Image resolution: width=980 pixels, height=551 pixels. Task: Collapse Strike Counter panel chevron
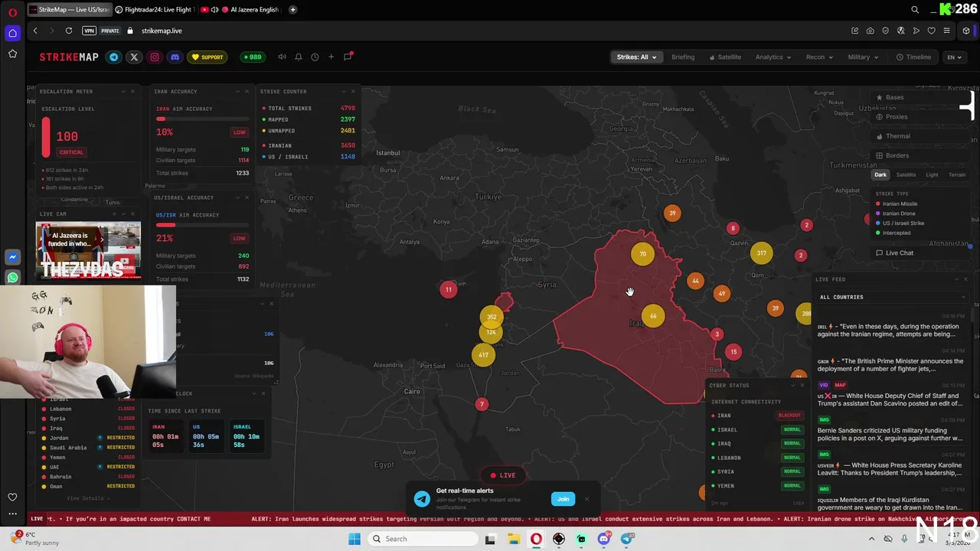tap(343, 92)
